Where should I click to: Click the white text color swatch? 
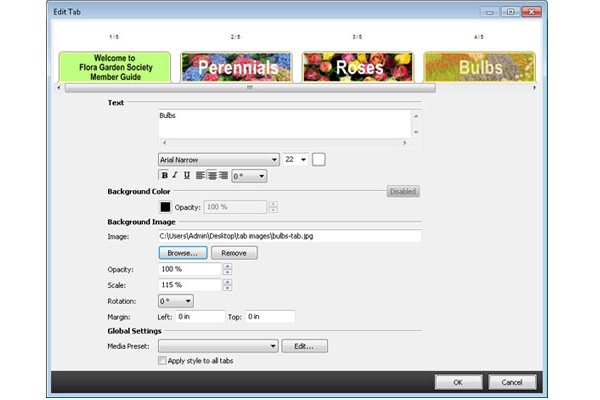[319, 159]
